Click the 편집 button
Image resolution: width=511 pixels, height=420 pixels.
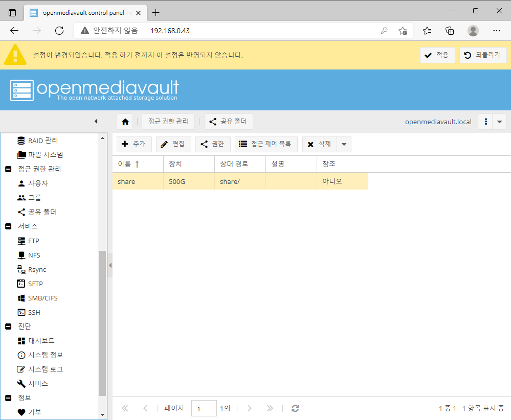point(173,144)
